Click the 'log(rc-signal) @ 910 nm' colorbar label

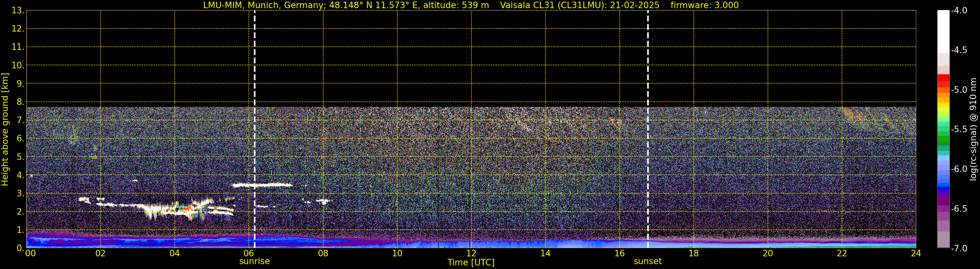pos(973,130)
